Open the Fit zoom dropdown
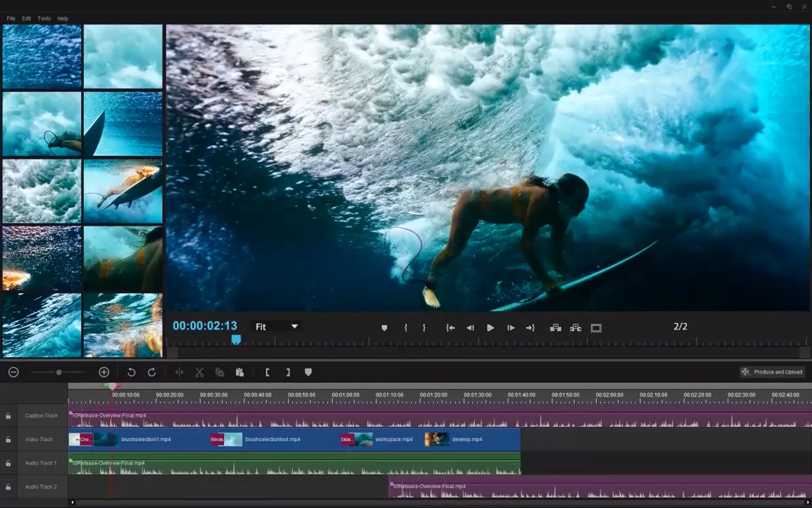812x508 pixels. coord(276,327)
